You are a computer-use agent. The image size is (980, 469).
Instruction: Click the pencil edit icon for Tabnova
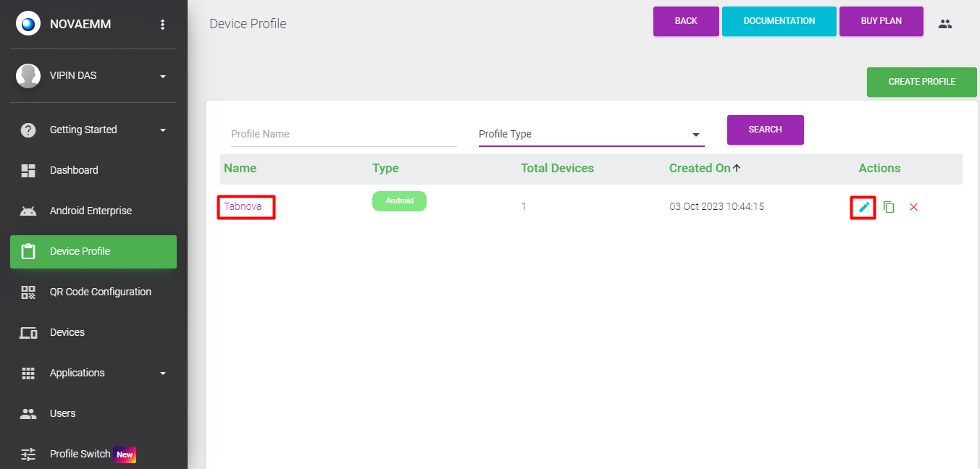click(x=863, y=207)
